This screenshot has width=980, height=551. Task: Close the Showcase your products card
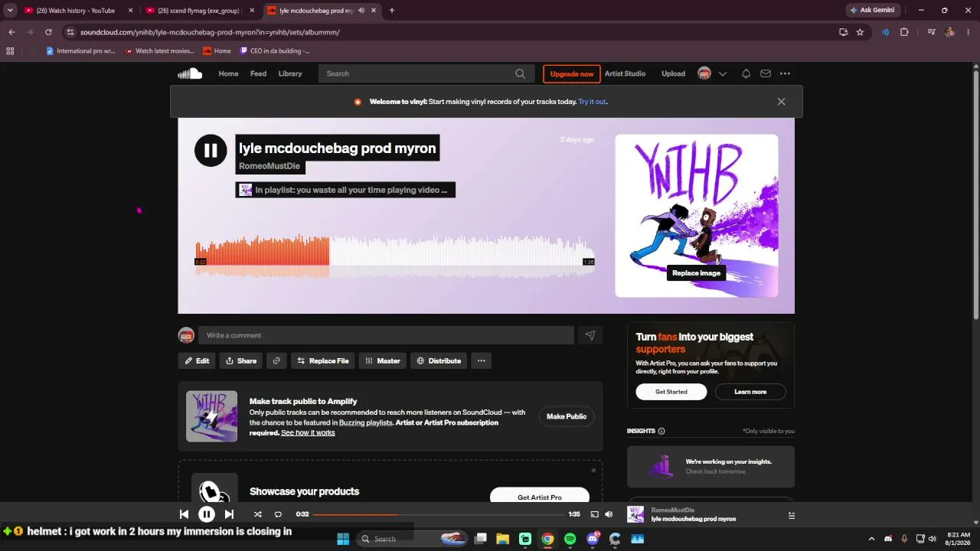click(593, 471)
